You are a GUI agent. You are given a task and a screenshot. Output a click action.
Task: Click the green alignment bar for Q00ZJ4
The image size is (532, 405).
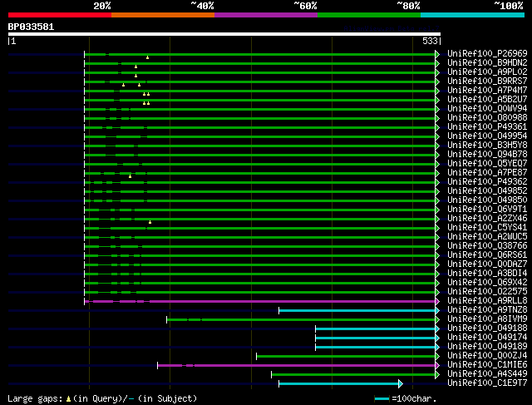coord(346,357)
